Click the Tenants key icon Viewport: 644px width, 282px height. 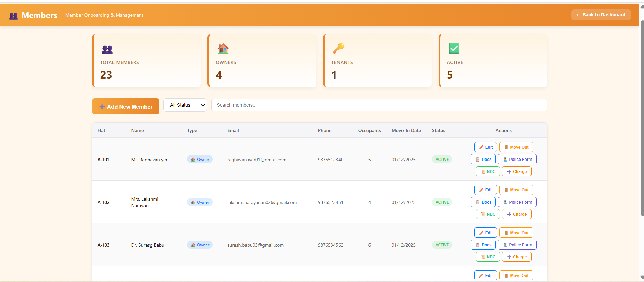(339, 48)
